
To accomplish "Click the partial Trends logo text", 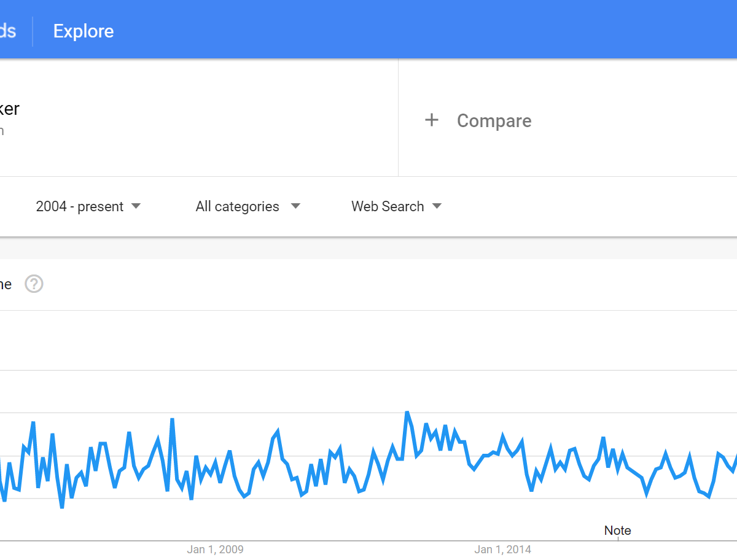I will 7,31.
